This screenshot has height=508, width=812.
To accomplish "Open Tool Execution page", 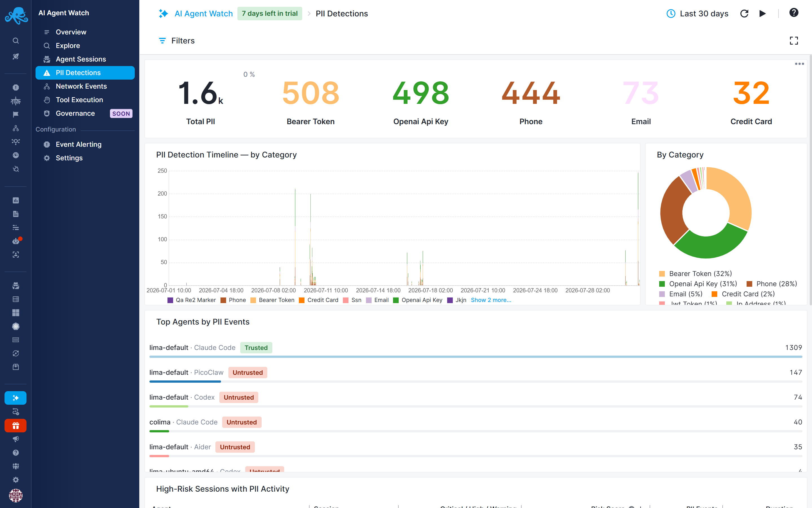I will (85, 100).
